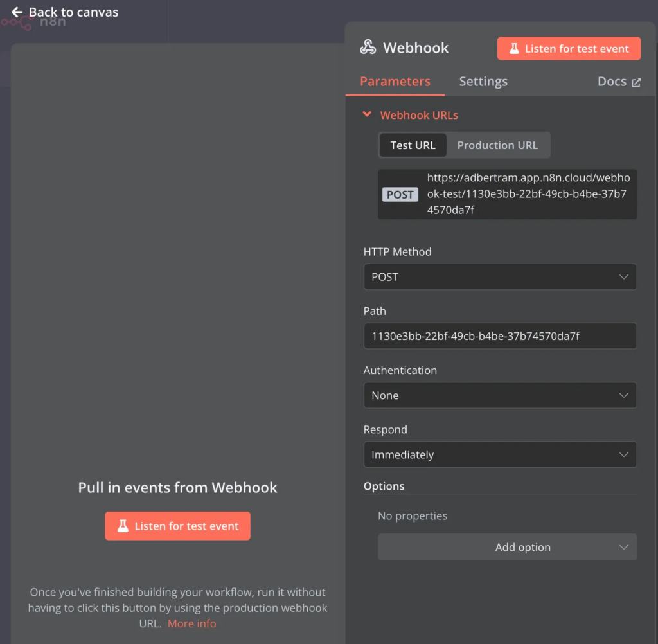Open the Add option dropdown
The image size is (658, 644).
coord(508,547)
